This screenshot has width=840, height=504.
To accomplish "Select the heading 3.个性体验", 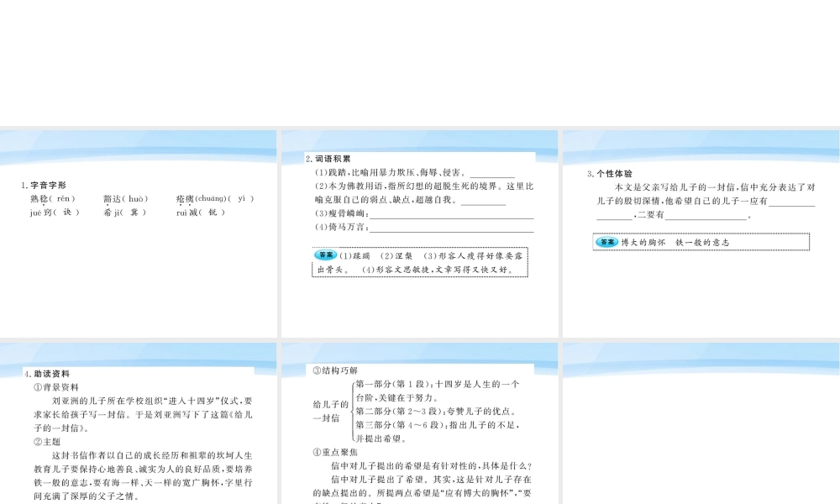I will 610,174.
